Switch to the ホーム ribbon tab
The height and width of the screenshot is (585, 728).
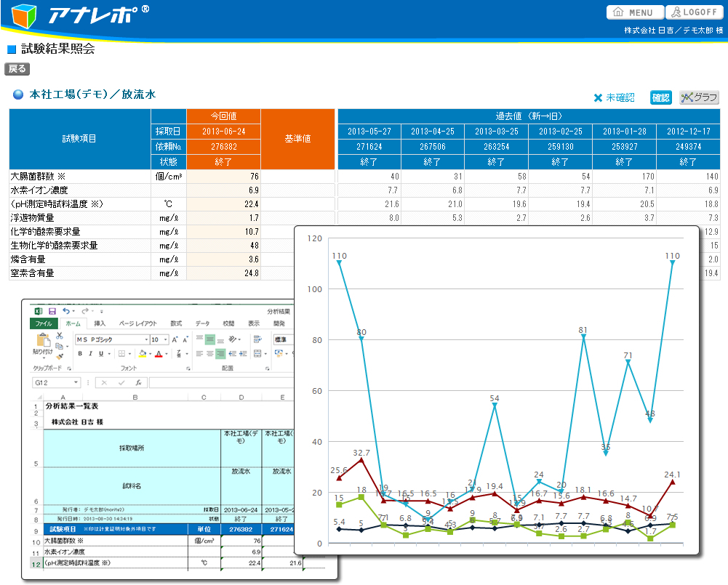(x=73, y=323)
